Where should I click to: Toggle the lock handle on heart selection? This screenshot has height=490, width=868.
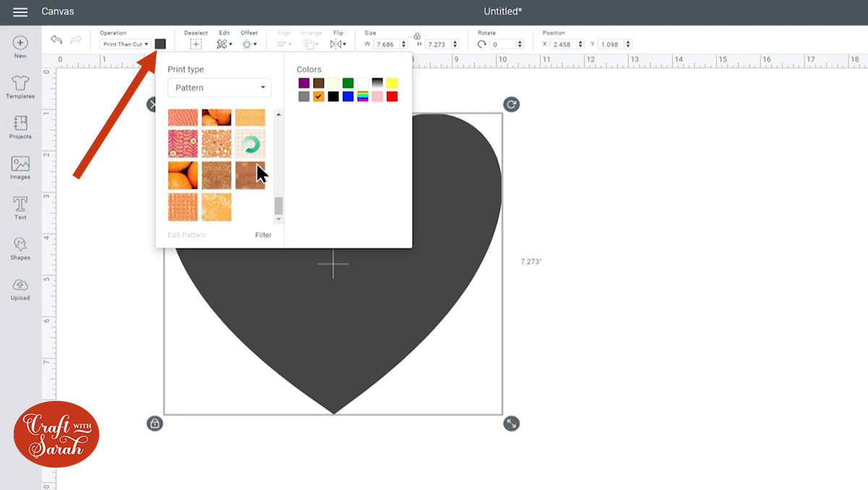pos(155,423)
